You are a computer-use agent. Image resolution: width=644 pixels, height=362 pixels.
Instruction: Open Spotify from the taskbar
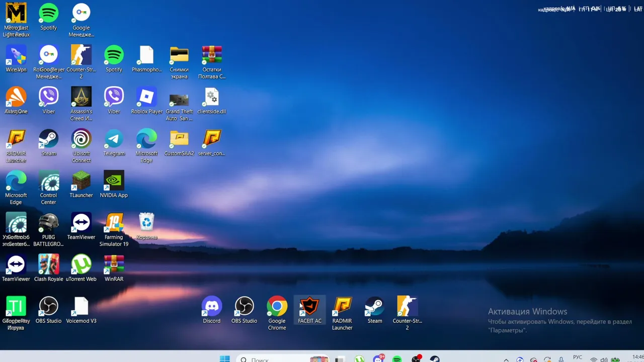[x=397, y=359]
